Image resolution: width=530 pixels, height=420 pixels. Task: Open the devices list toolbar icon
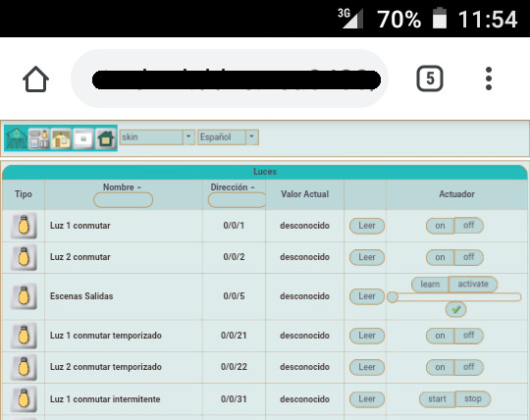38,137
